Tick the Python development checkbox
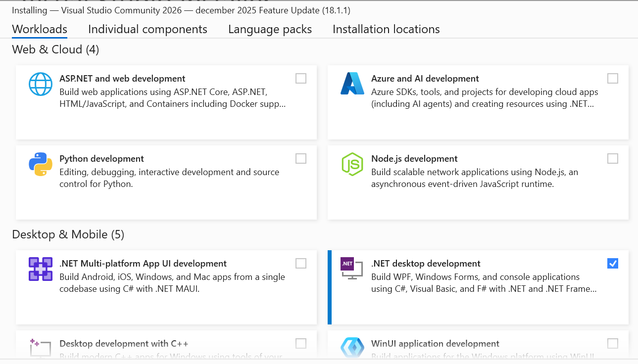Viewport: 638px width, 364px height. click(301, 158)
